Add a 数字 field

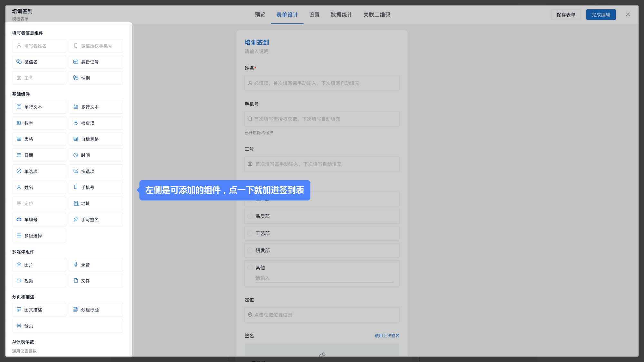39,123
